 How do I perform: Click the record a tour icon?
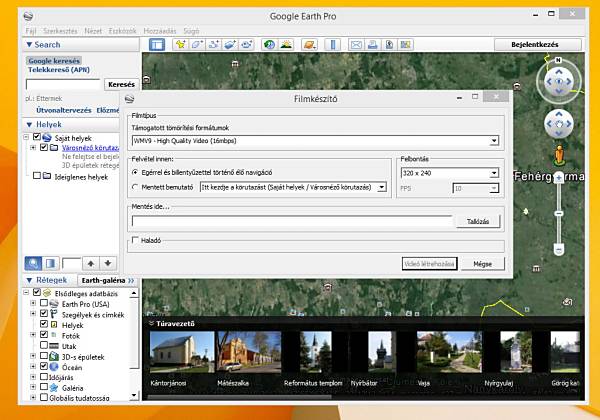tap(247, 45)
